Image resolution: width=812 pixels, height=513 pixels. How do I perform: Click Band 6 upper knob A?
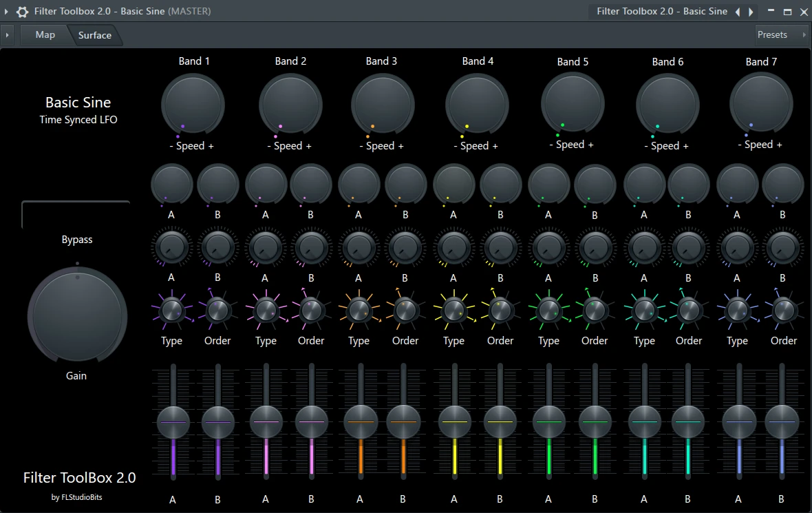coord(645,185)
